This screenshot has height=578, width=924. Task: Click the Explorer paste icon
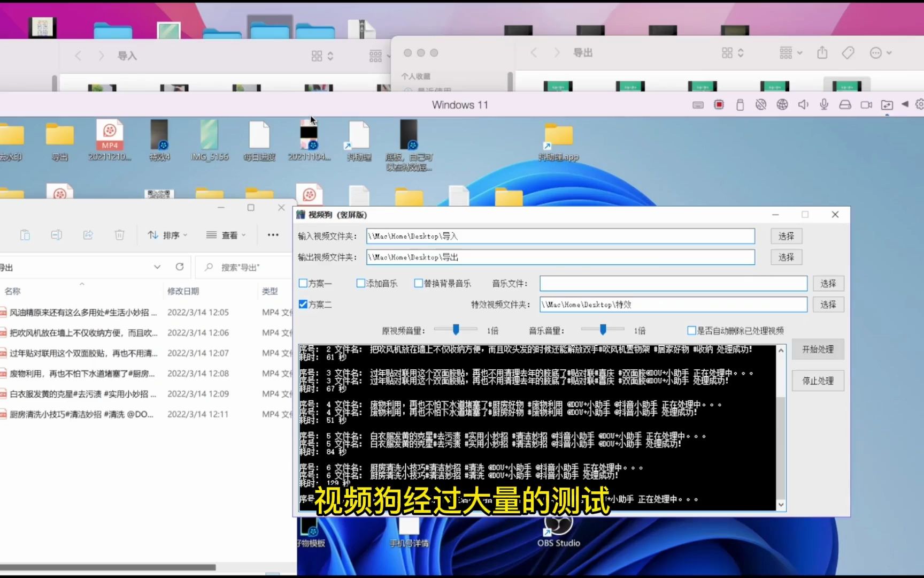[25, 235]
